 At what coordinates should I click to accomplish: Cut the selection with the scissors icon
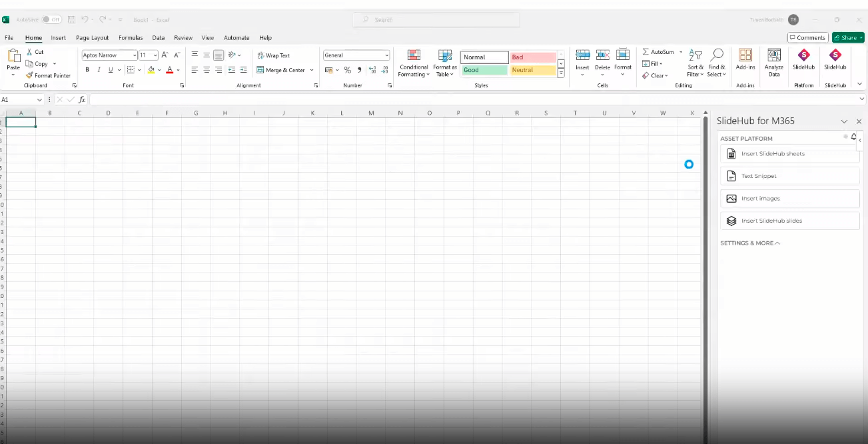point(30,52)
